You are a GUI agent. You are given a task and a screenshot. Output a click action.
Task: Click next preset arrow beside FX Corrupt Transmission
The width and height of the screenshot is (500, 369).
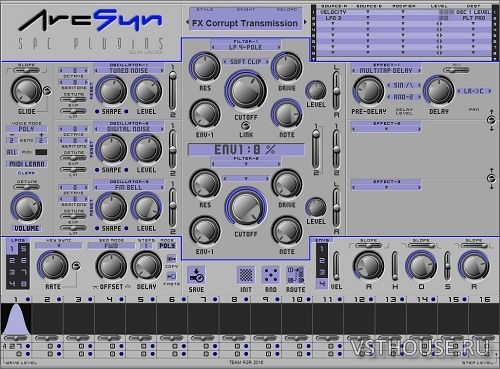pyautogui.click(x=305, y=22)
